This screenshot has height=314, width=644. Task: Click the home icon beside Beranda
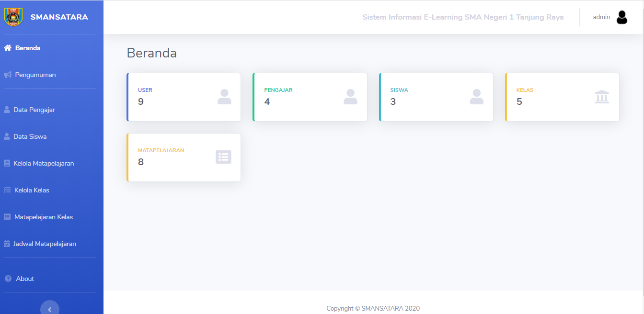coord(7,48)
